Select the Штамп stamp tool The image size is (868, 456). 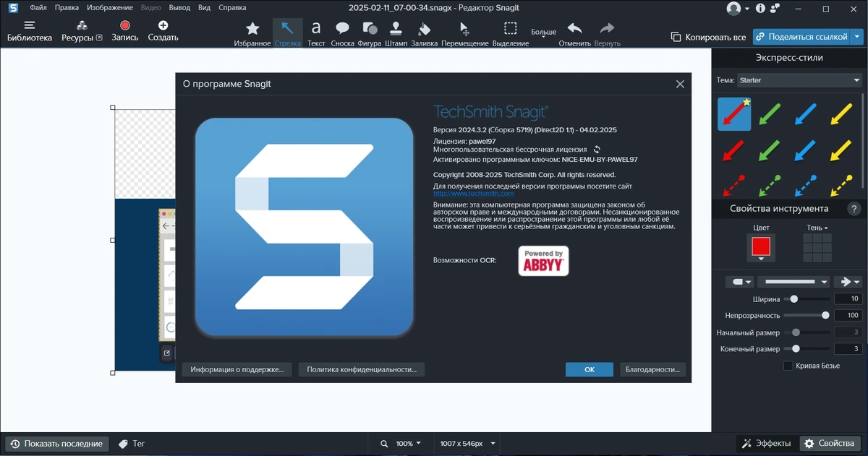[x=396, y=33]
